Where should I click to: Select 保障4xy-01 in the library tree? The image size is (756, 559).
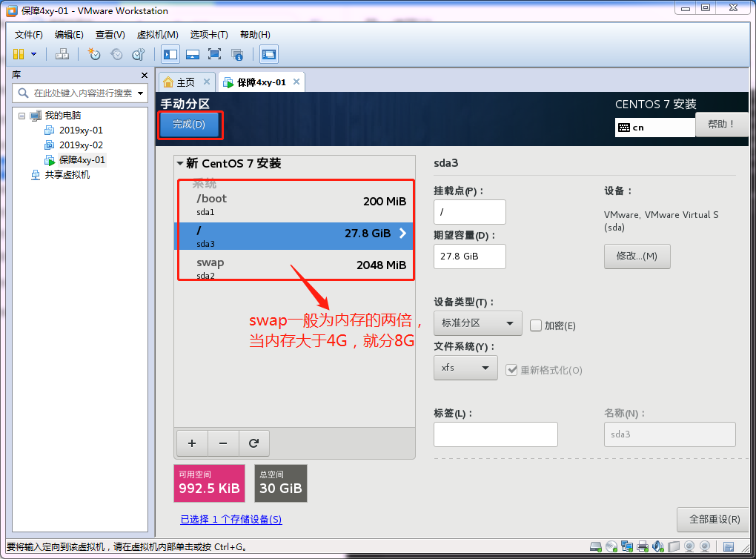82,159
